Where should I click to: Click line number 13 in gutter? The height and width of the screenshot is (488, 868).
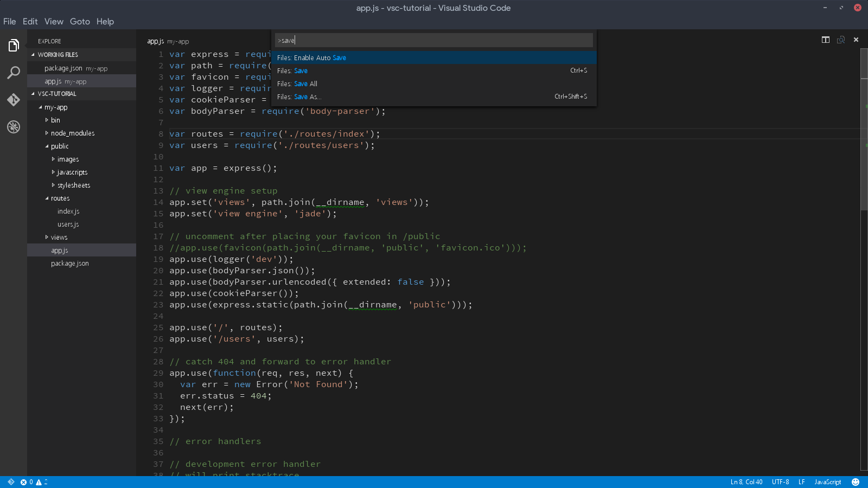pyautogui.click(x=158, y=191)
